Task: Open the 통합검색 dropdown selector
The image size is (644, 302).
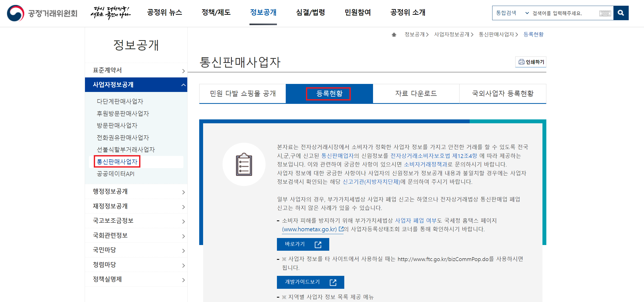Action: (x=512, y=13)
